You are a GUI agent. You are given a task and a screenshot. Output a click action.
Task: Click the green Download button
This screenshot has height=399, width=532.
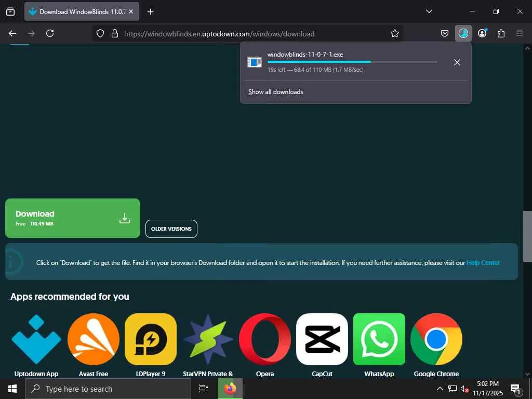click(x=73, y=218)
